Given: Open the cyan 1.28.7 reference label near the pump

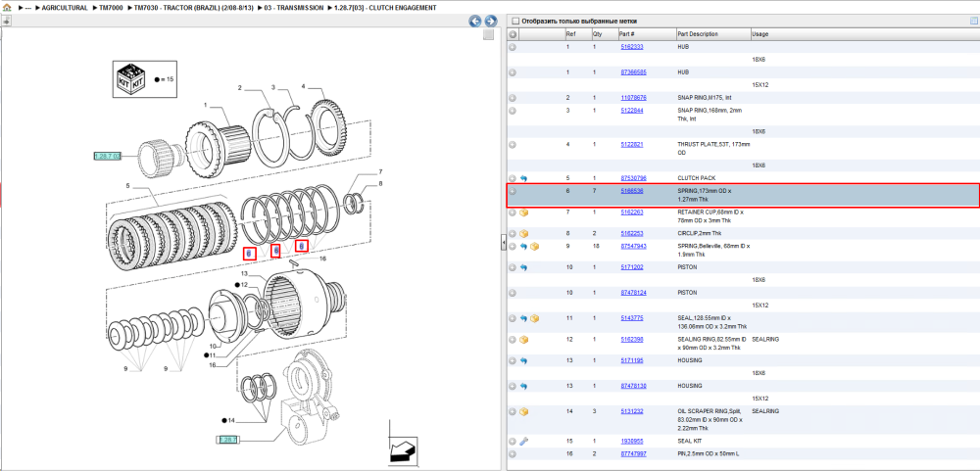Looking at the screenshot, I should (227, 440).
